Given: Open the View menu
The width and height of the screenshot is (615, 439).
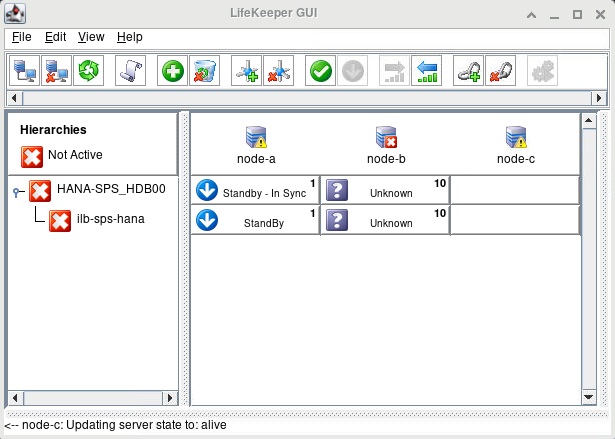Looking at the screenshot, I should 91,37.
